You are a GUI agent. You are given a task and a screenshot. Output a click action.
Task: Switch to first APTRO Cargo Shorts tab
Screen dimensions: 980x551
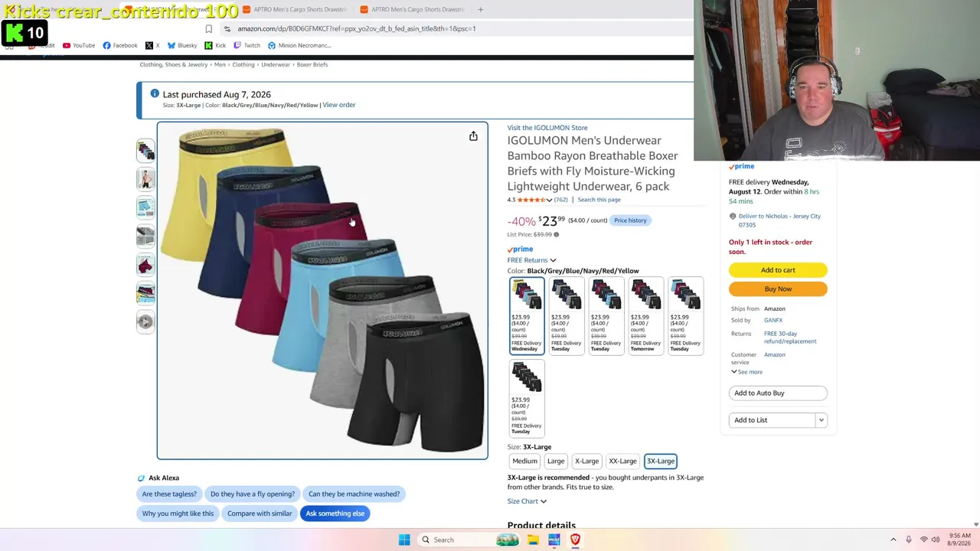(293, 9)
